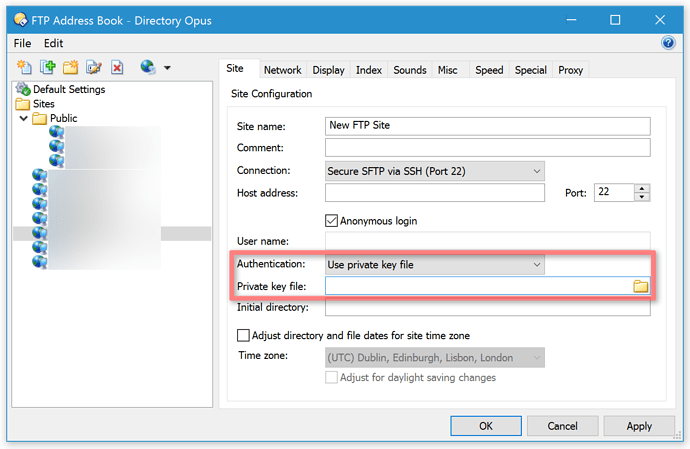
Task: Switch to the Network tab
Action: tap(283, 70)
